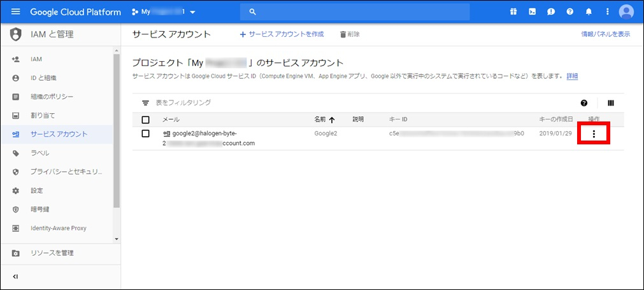Open the help question mark icon in header

(569, 12)
